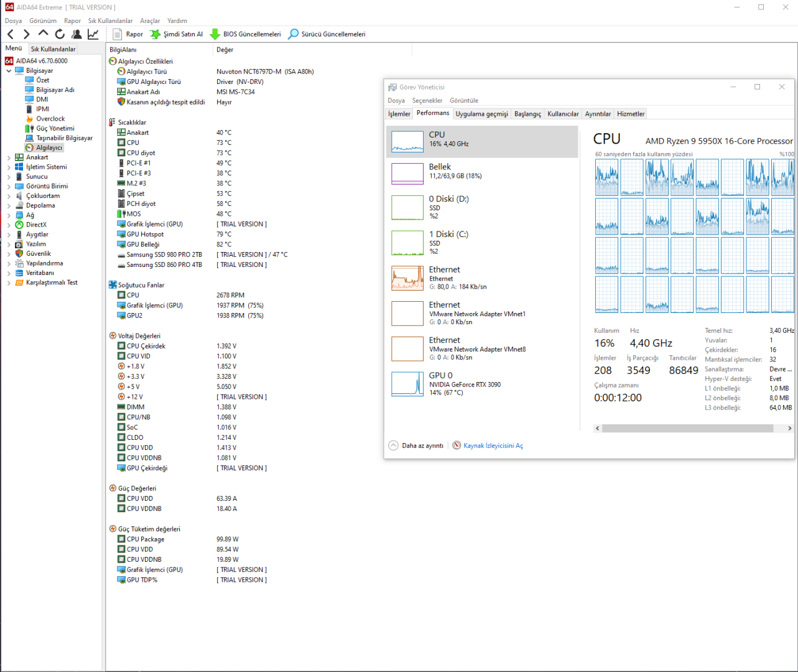Image resolution: width=798 pixels, height=672 pixels.
Task: Click the Forward navigation arrow icon
Action: [26, 34]
